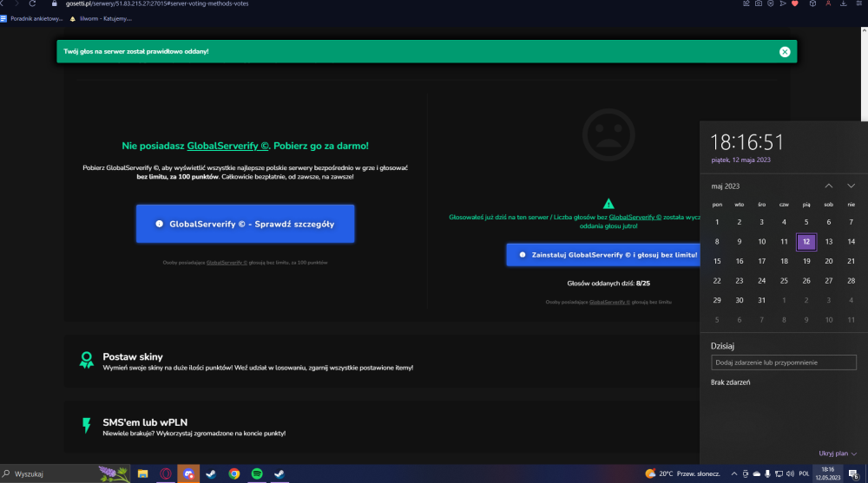The image size is (868, 483).
Task: Open the SMS'em lub wPLN section
Action: [x=382, y=427]
